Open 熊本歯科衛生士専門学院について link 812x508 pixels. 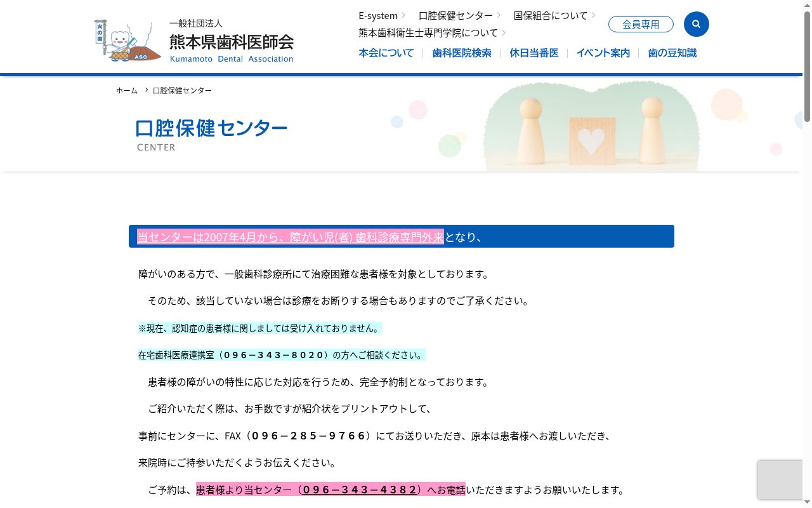[428, 32]
